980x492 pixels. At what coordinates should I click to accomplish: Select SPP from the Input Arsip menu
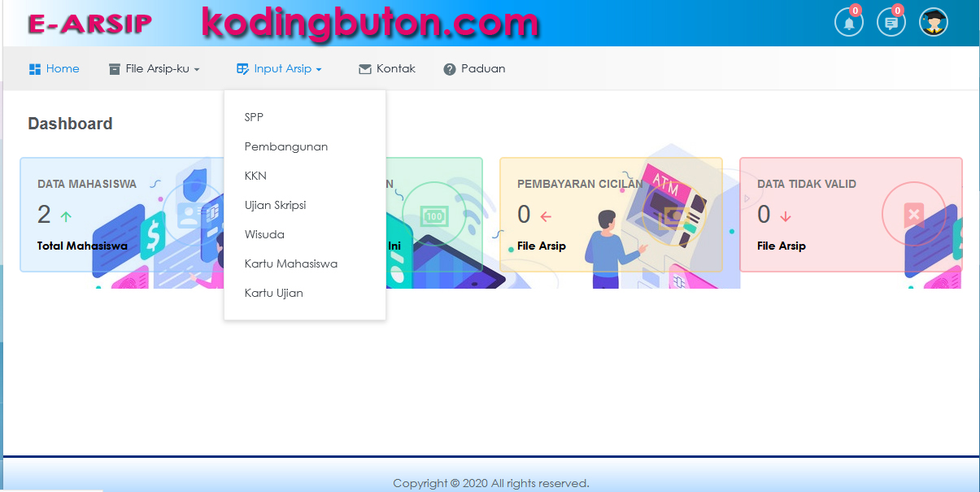click(254, 117)
